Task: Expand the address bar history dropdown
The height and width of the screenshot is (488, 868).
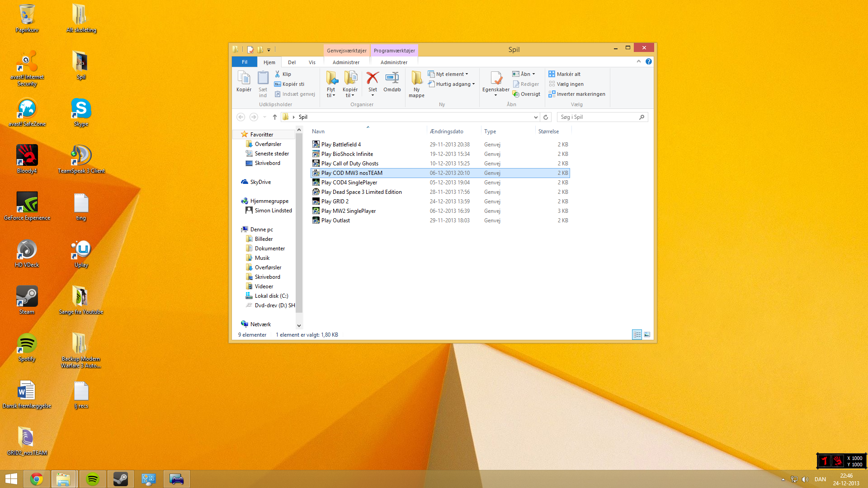Action: click(536, 117)
